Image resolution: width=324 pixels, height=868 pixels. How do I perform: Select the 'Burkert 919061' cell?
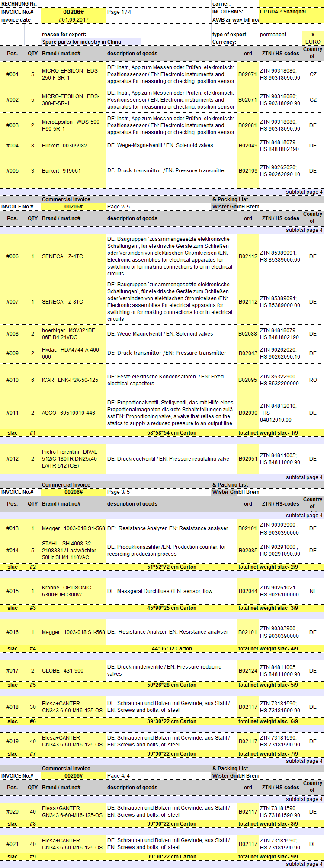[74, 171]
